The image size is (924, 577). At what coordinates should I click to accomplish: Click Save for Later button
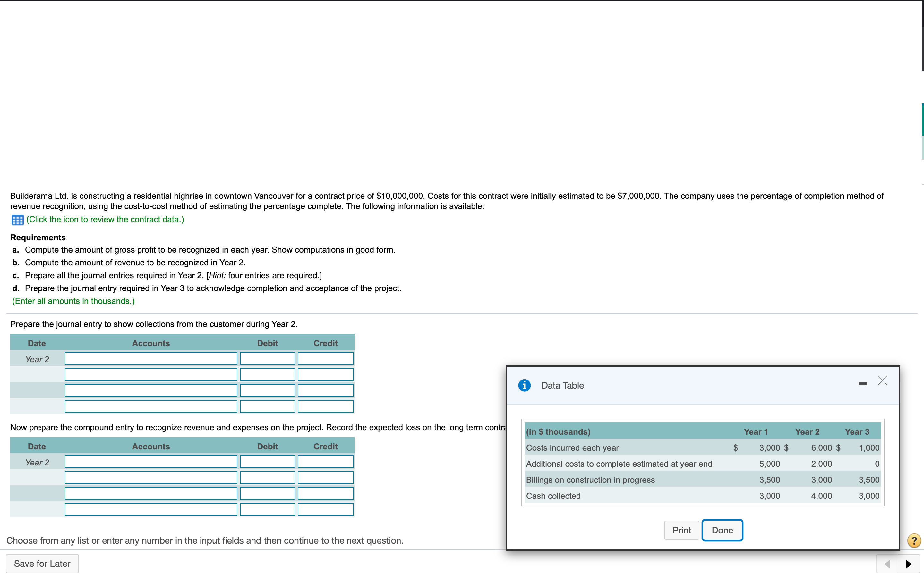(x=42, y=564)
